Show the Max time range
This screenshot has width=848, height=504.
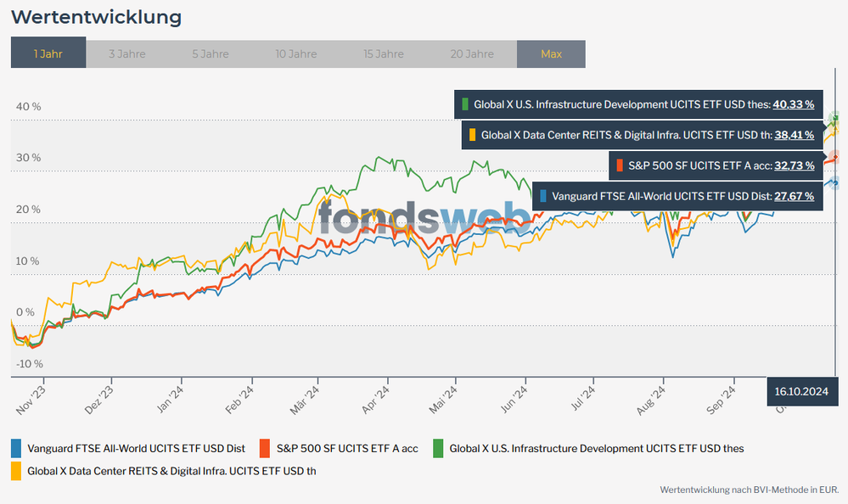pos(551,54)
